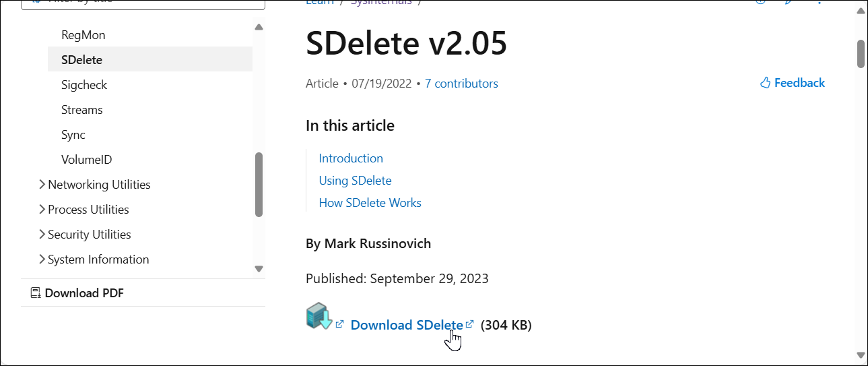
Task: Open Streams sidebar entry
Action: coord(82,110)
